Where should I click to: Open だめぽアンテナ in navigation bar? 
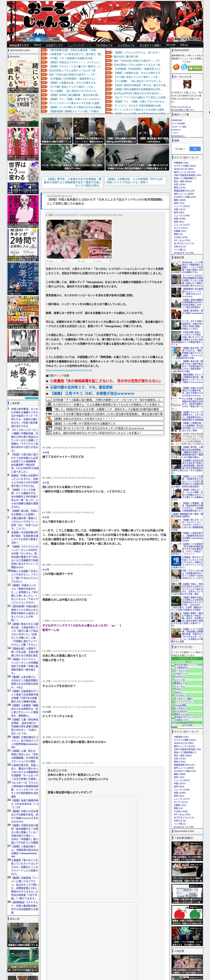point(54,45)
